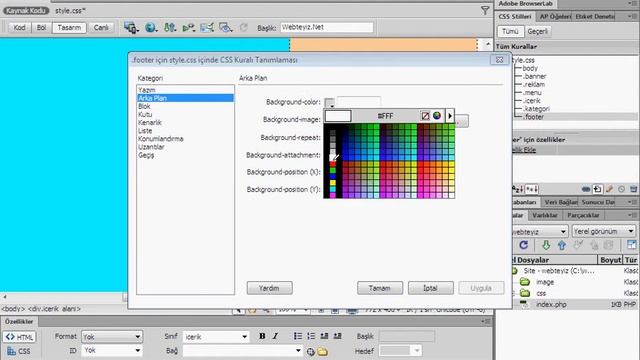
Task: Select CSS mode in Properties panel
Action: pyautogui.click(x=19, y=351)
